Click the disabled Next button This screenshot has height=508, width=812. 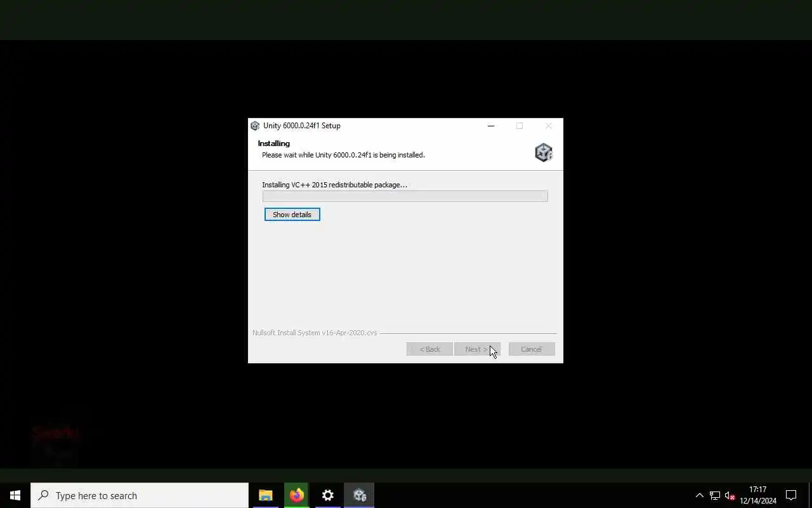pyautogui.click(x=477, y=349)
